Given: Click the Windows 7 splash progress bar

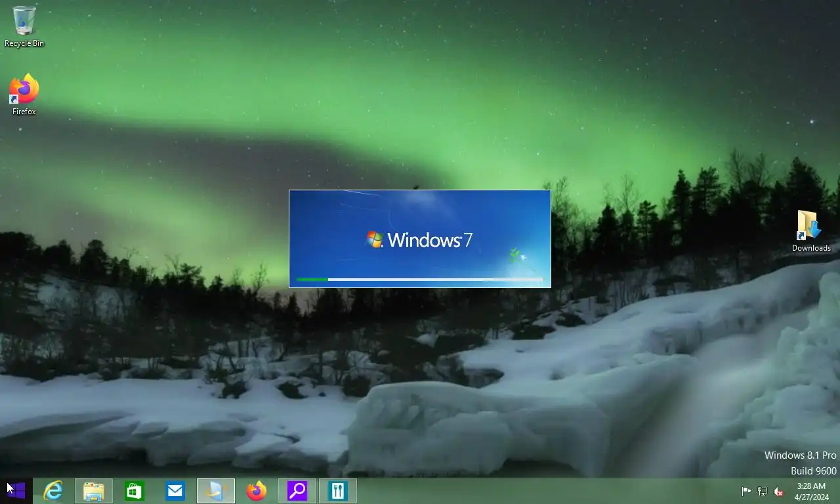Looking at the screenshot, I should pyautogui.click(x=420, y=280).
